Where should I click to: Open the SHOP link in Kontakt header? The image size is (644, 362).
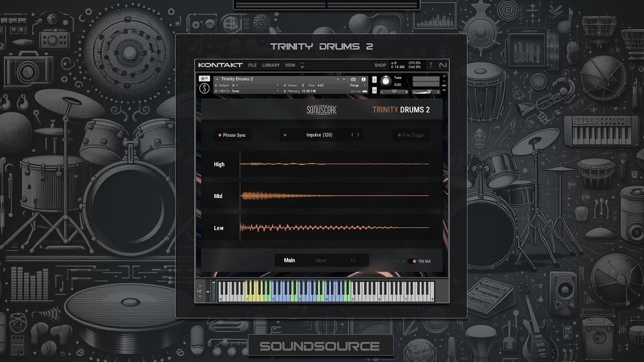tap(380, 65)
